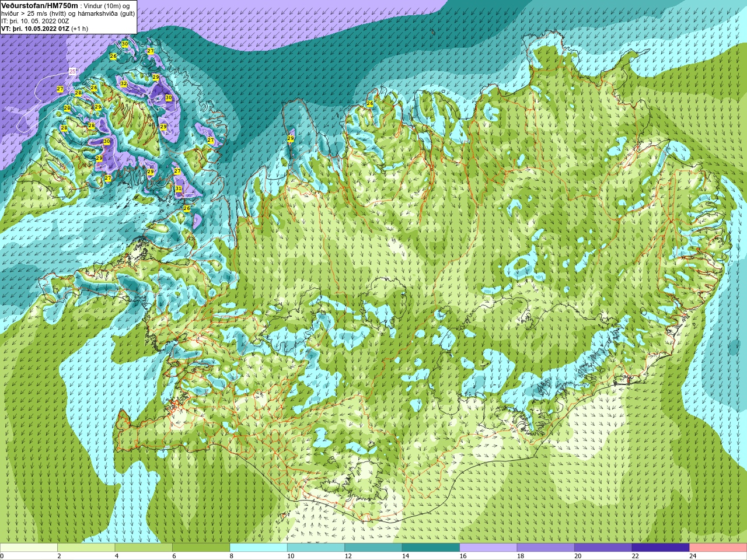Click legend scale number 24
The width and height of the screenshot is (747, 560).
[693, 556]
